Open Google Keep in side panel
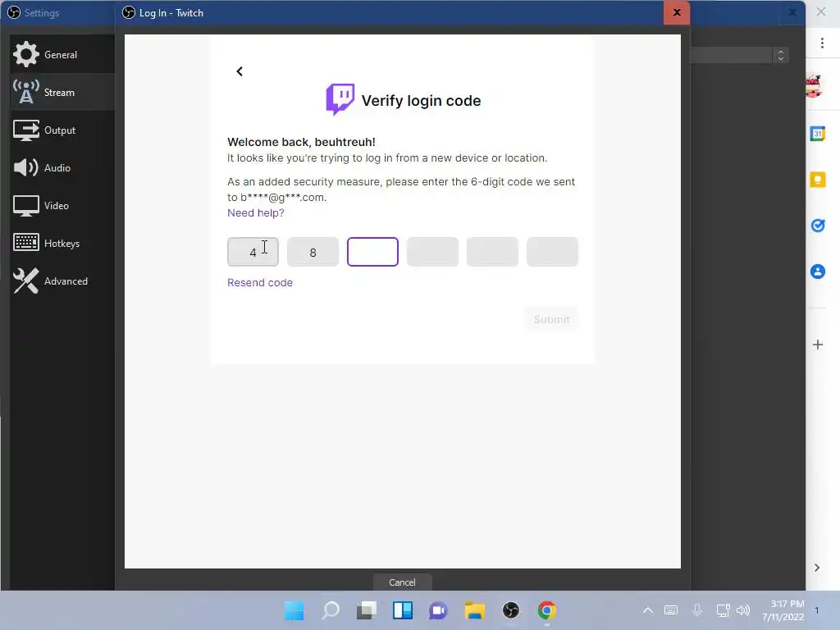This screenshot has width=840, height=630. point(818,180)
